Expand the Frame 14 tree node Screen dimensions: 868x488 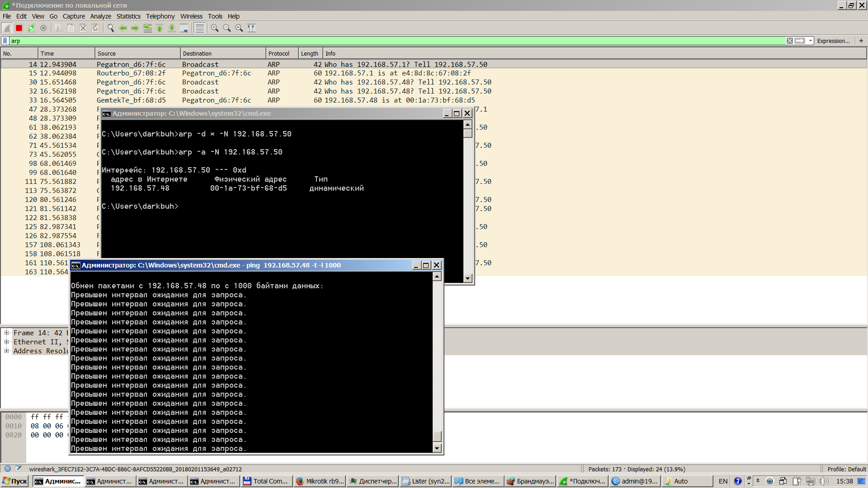point(7,333)
